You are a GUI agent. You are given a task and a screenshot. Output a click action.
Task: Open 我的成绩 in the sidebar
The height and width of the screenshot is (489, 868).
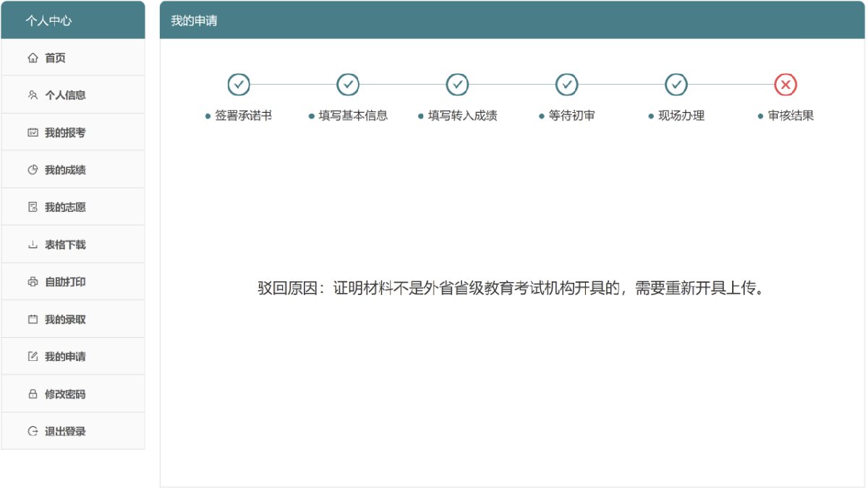click(73, 170)
